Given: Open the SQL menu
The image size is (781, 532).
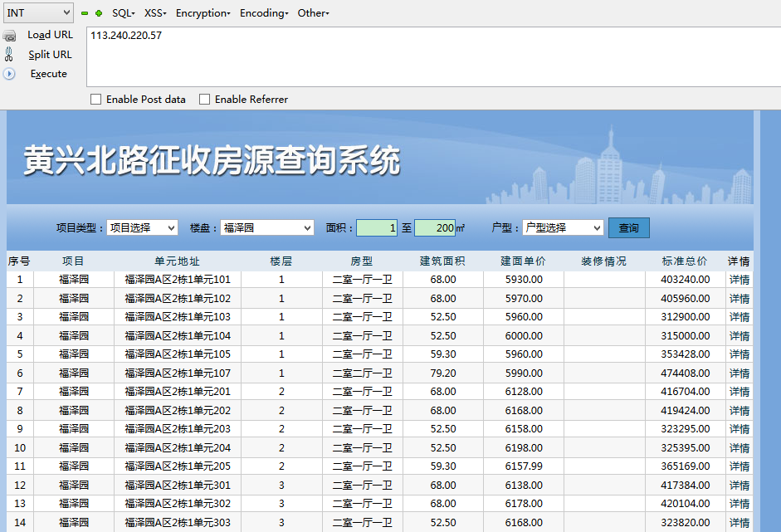Looking at the screenshot, I should tap(124, 13).
